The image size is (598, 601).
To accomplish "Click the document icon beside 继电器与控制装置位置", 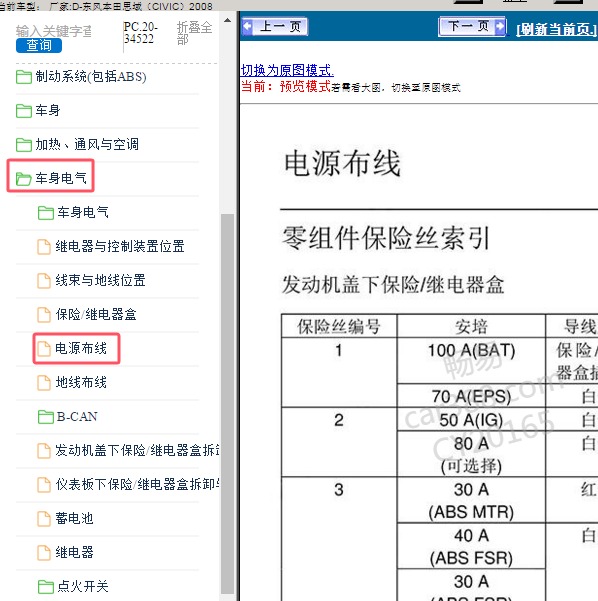I will [x=44, y=247].
